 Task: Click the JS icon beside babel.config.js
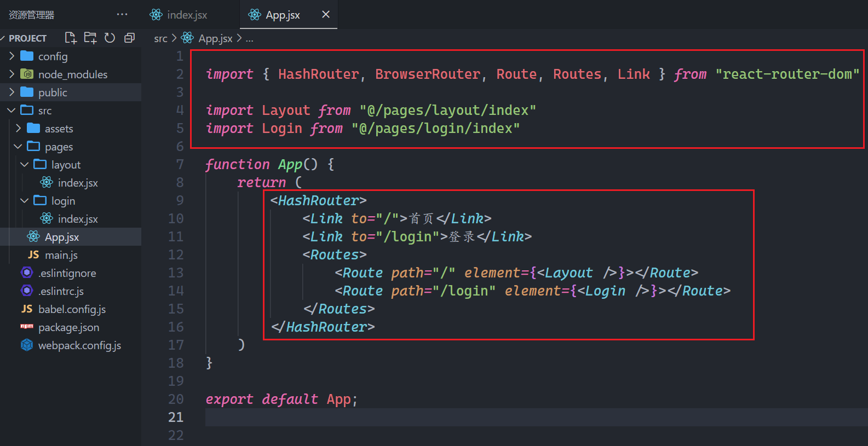coord(27,309)
